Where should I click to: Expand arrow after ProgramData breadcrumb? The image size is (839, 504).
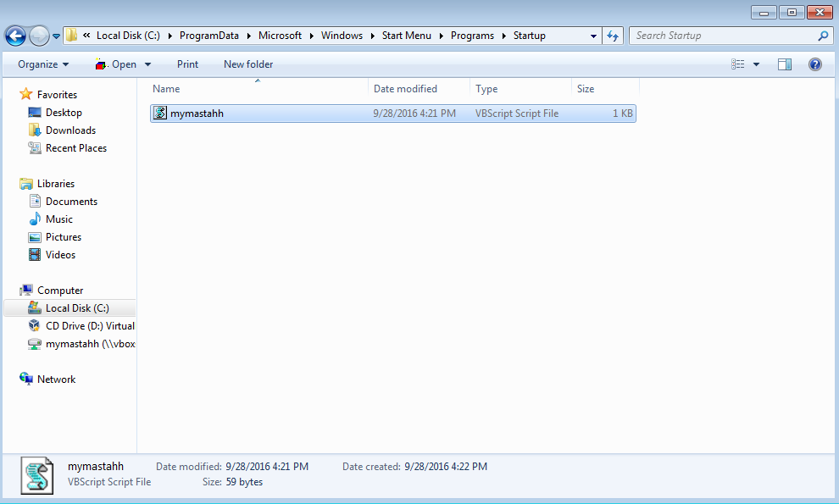(x=249, y=36)
